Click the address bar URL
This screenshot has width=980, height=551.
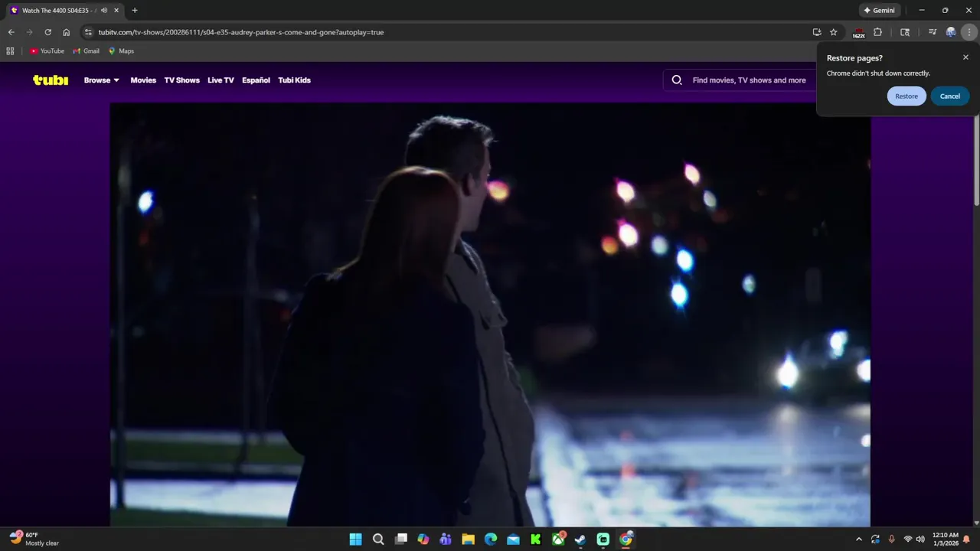241,32
